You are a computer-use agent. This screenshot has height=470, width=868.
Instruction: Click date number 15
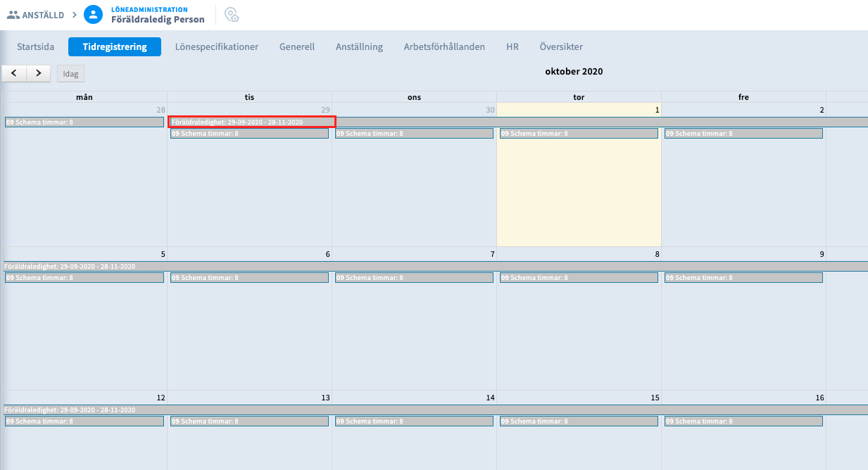(x=655, y=398)
